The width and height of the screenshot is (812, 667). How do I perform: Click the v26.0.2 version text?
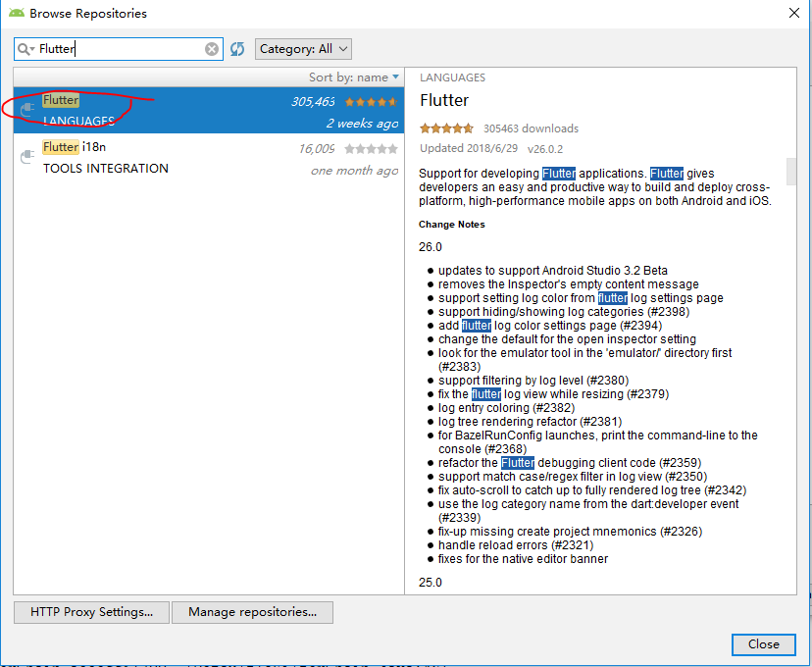click(x=545, y=149)
